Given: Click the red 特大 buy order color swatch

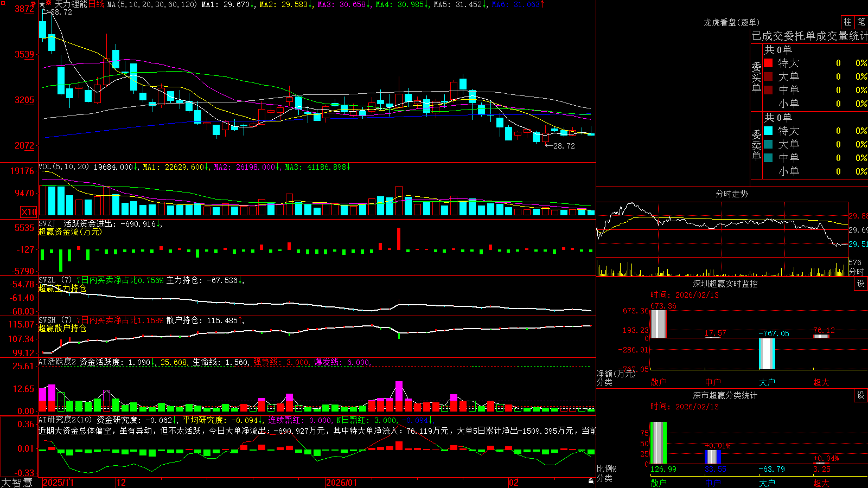Looking at the screenshot, I should pos(768,63).
